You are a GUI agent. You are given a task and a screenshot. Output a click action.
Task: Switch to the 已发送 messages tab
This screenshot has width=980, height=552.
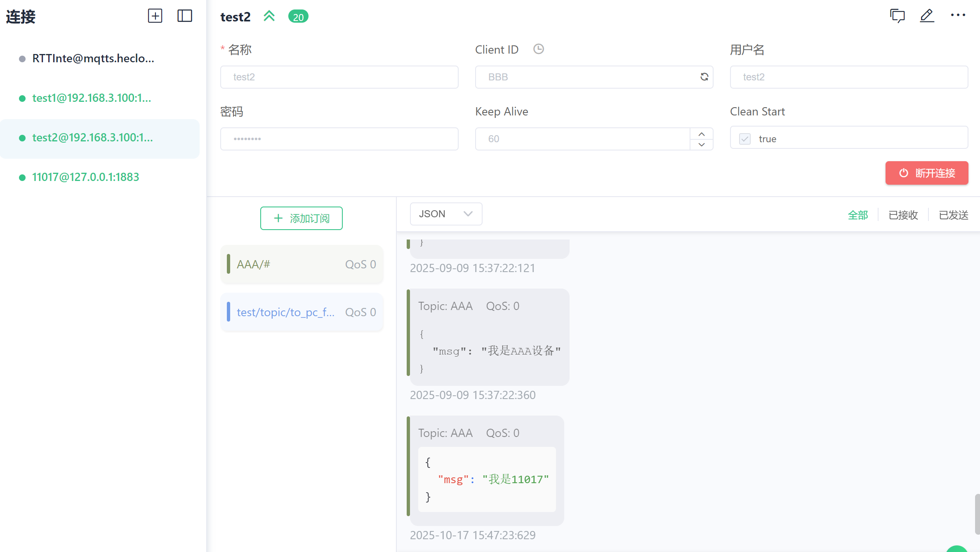(x=953, y=215)
